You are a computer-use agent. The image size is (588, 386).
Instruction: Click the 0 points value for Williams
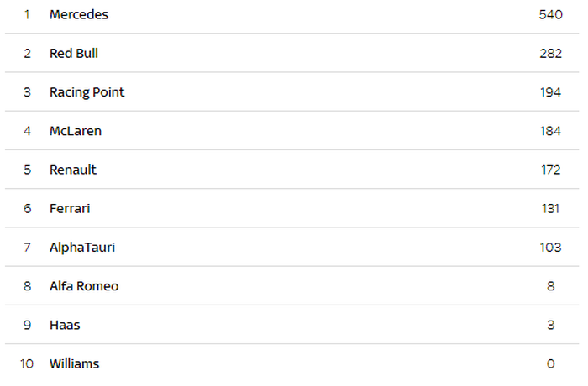point(551,363)
